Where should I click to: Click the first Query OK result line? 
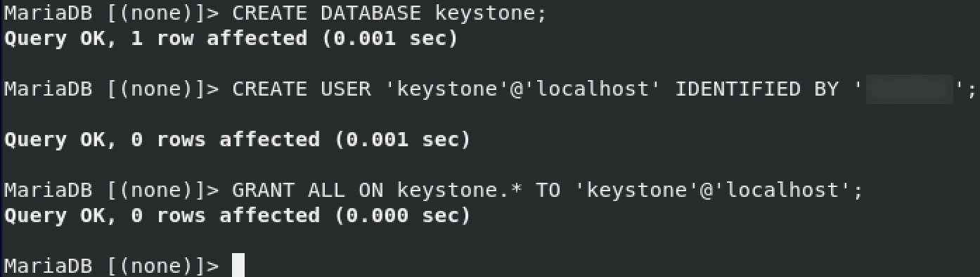pos(231,38)
